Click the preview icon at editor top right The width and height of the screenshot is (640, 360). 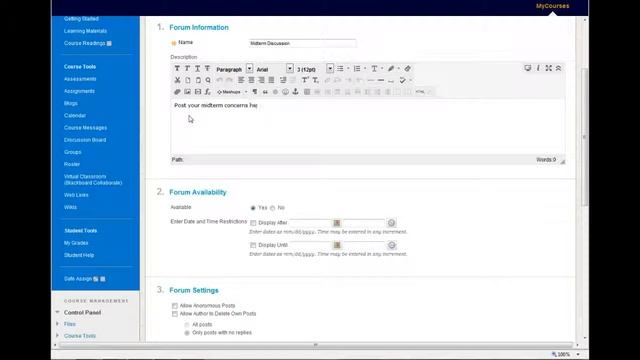click(x=528, y=68)
